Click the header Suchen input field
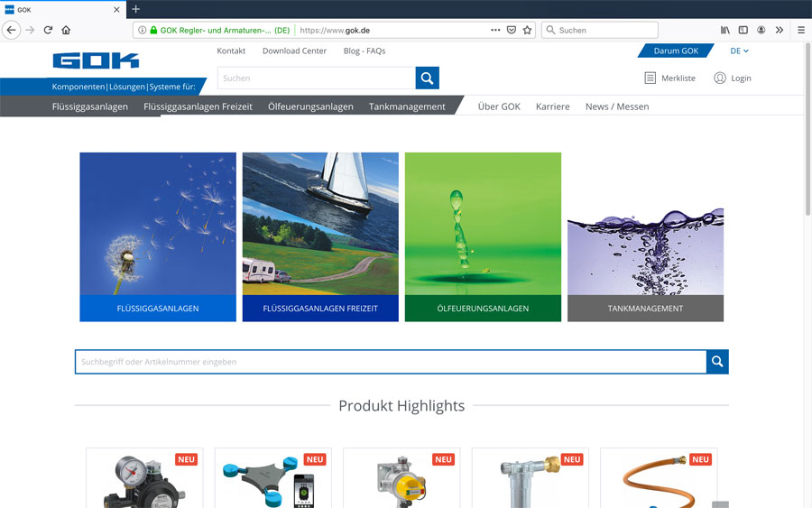 317,79
